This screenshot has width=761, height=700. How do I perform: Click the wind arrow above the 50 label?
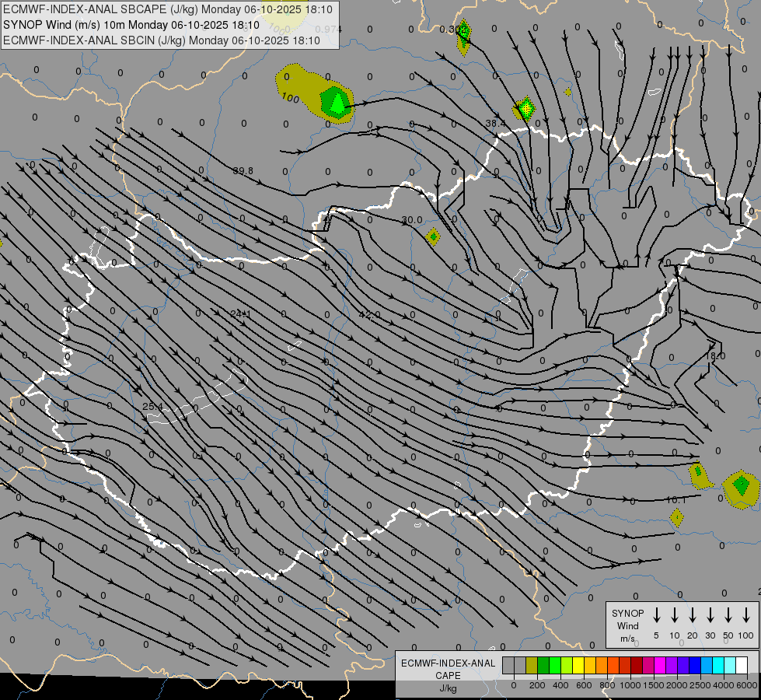[x=728, y=615]
